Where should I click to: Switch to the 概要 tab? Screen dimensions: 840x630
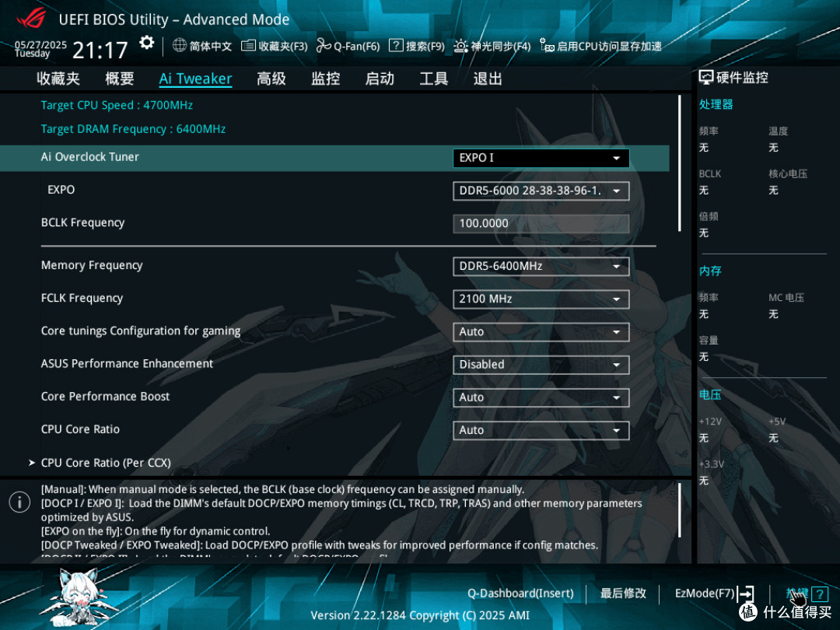point(120,79)
